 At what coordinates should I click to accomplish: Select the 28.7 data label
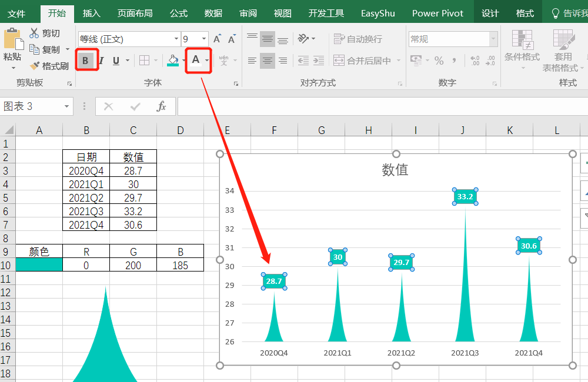coord(274,281)
